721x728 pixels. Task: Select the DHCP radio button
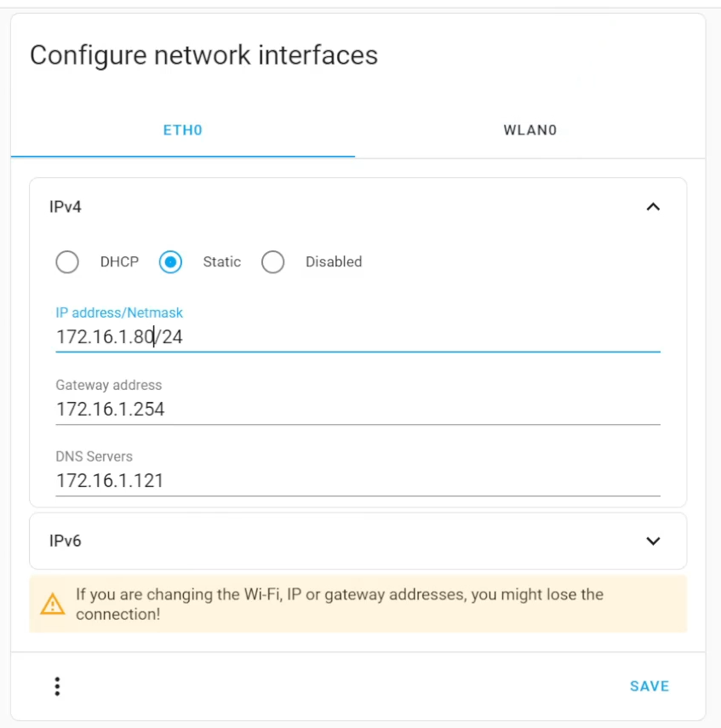pos(67,262)
